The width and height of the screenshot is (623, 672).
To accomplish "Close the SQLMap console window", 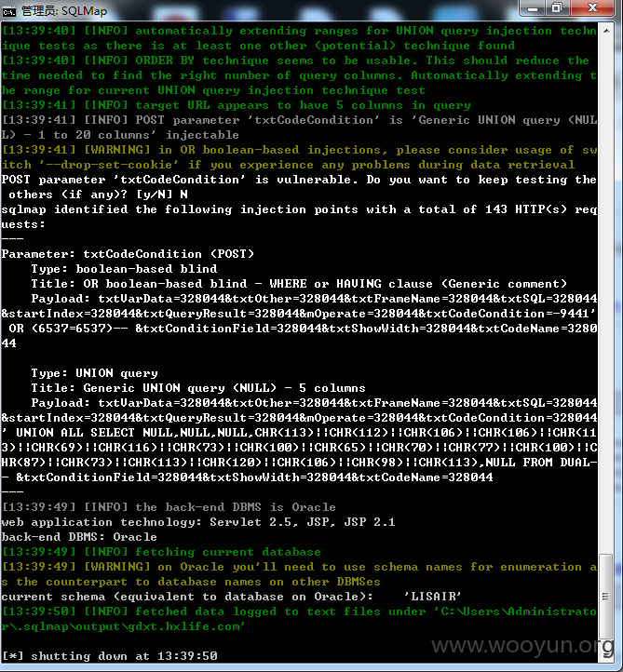I will point(592,8).
